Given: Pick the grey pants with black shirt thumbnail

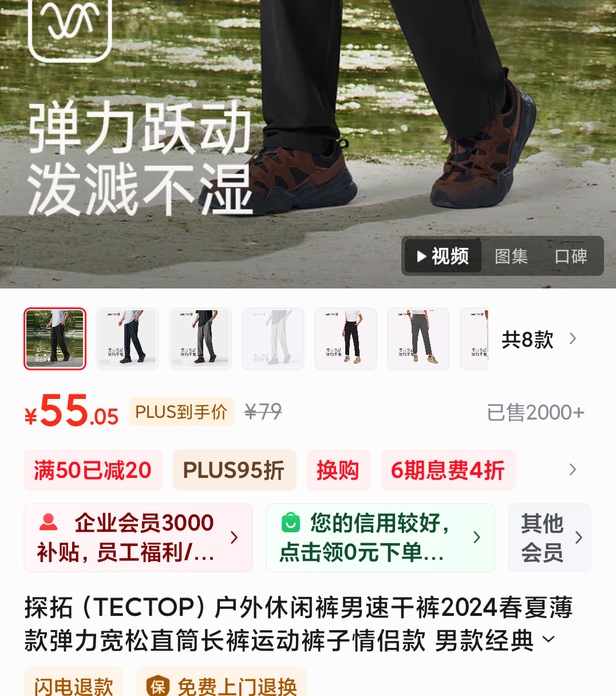Looking at the screenshot, I should pos(200,339).
